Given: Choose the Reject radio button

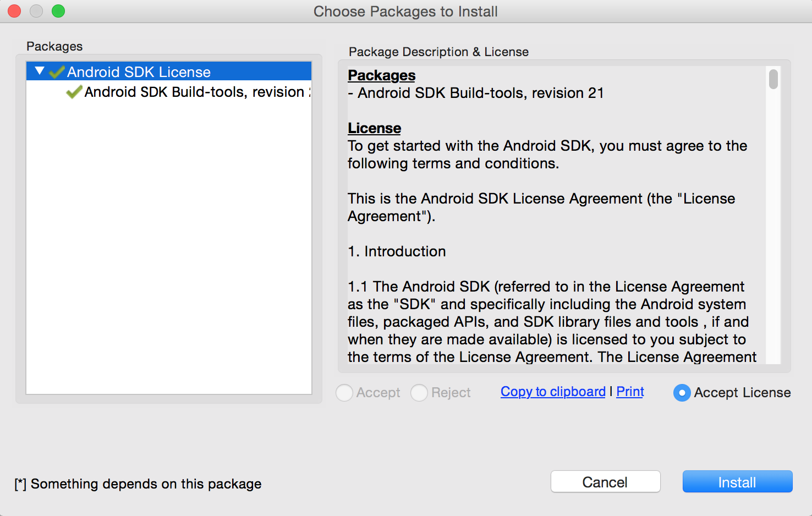Looking at the screenshot, I should pos(419,392).
